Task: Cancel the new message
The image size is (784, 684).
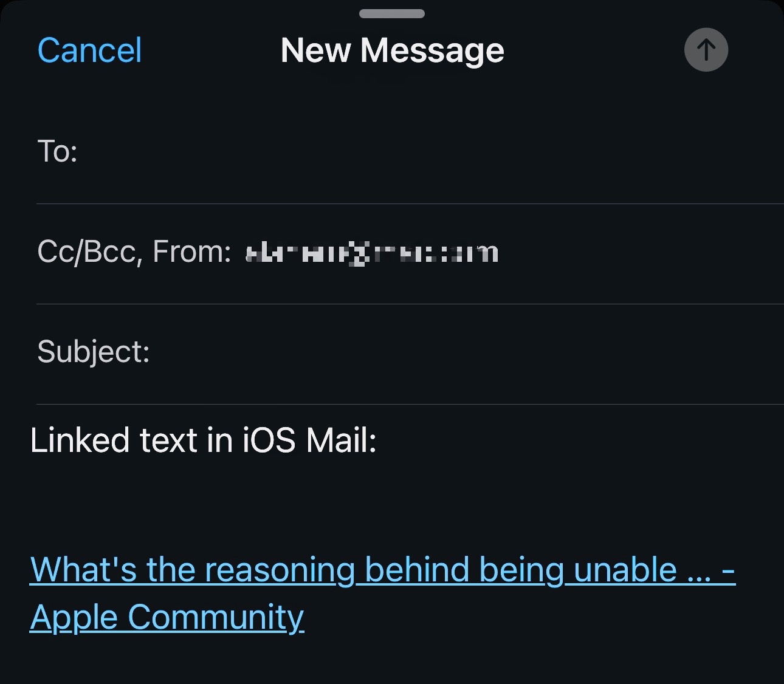Action: click(x=89, y=50)
